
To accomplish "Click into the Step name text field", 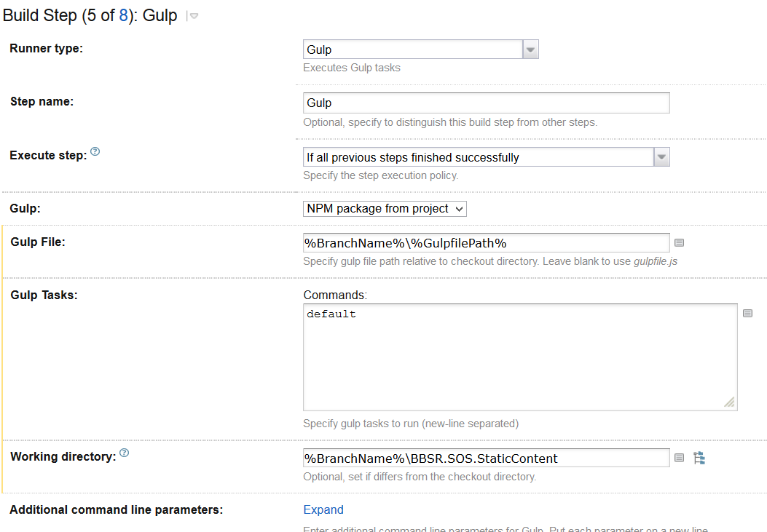I will (x=486, y=103).
